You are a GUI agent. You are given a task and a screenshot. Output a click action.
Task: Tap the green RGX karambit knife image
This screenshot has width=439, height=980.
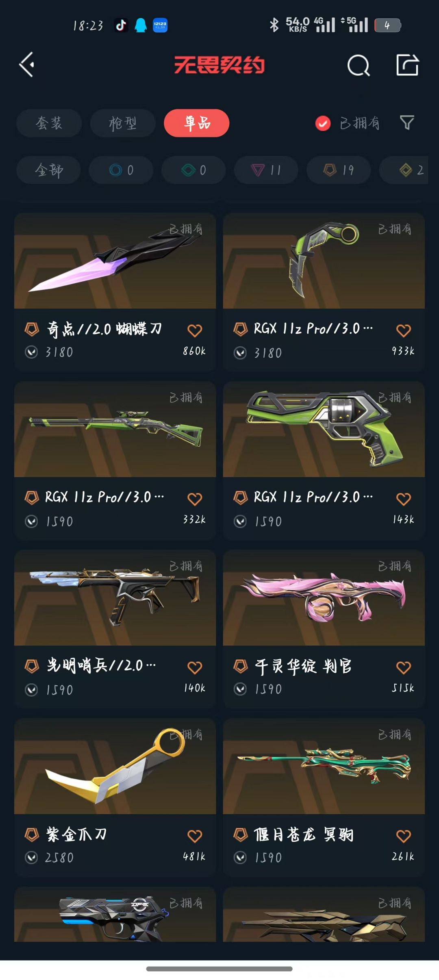tap(324, 261)
